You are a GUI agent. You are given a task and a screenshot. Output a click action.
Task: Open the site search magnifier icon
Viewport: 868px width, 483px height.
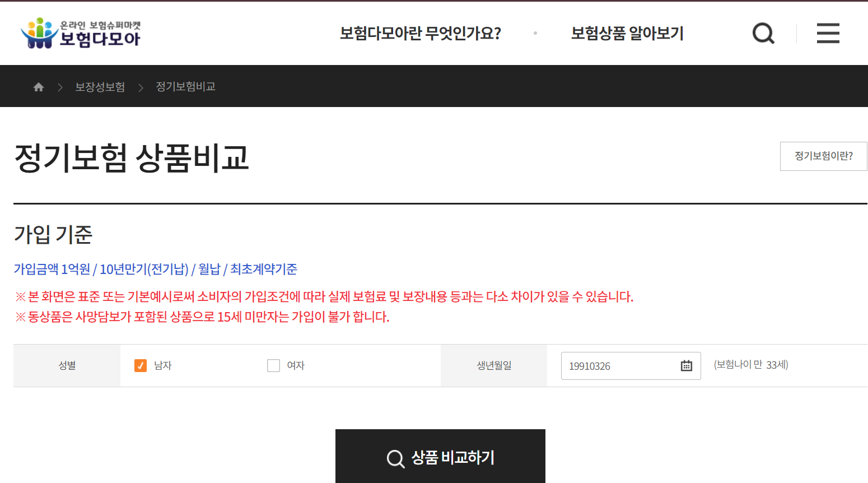pos(763,33)
